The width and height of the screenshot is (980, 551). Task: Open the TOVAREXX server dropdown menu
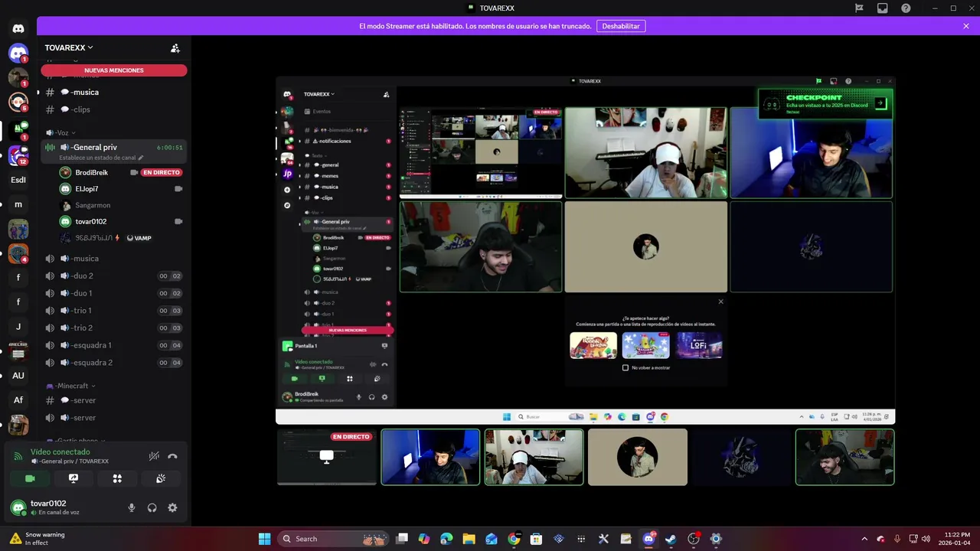click(x=69, y=47)
